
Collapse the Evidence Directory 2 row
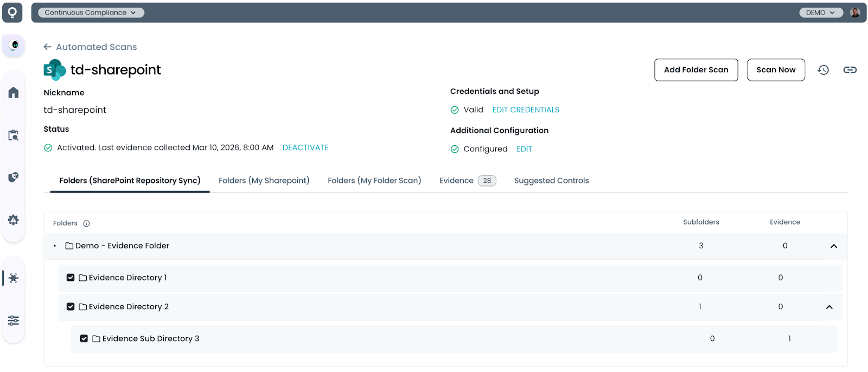(829, 307)
